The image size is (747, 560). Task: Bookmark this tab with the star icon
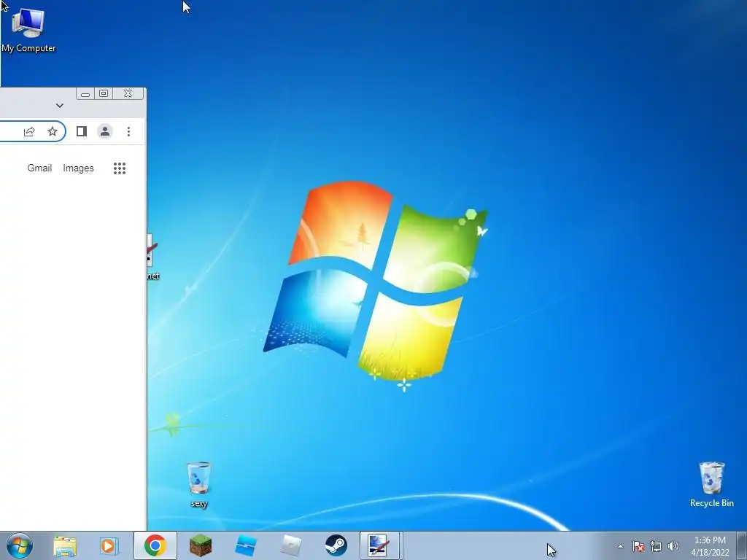tap(53, 131)
